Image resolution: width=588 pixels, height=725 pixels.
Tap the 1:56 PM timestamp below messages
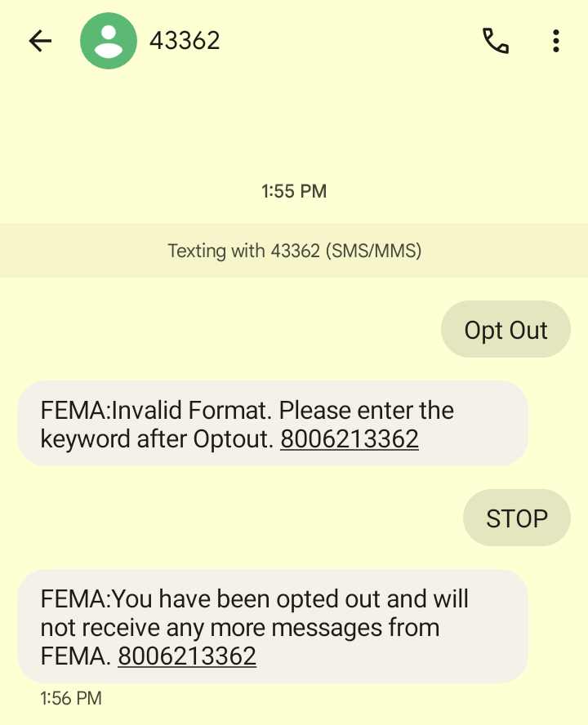click(71, 698)
